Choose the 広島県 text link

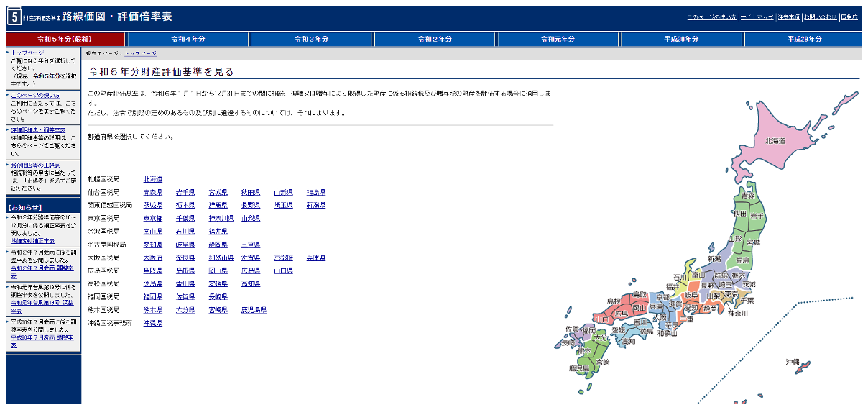point(251,271)
